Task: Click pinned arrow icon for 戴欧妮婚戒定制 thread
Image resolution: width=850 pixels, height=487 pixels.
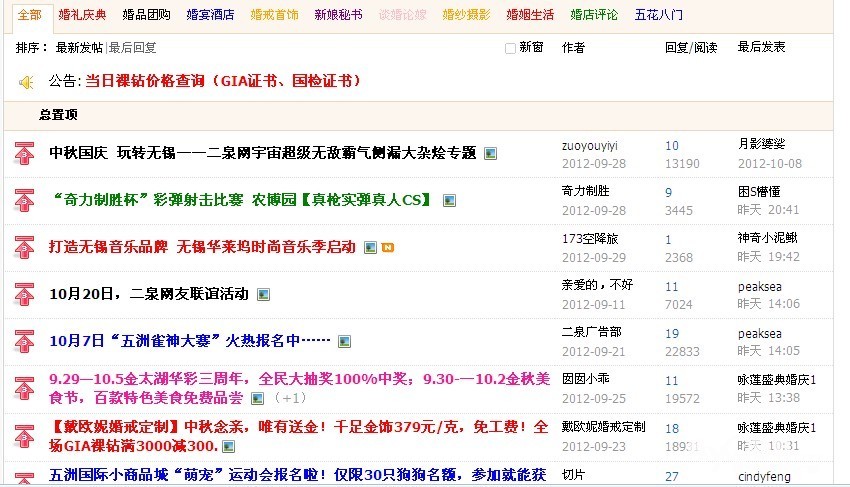Action: point(24,436)
